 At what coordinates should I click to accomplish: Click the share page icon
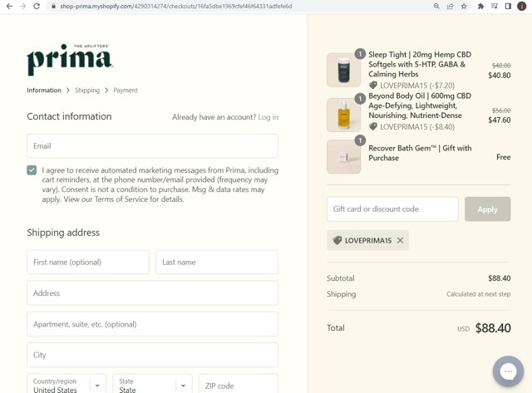[x=451, y=6]
